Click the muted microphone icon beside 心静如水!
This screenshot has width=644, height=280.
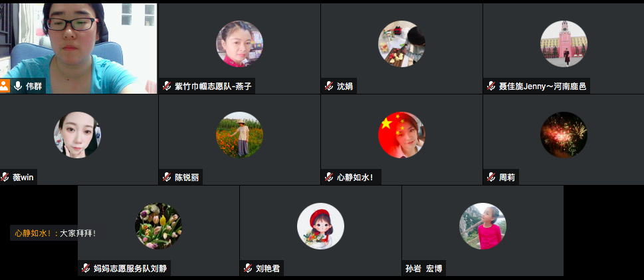(329, 177)
